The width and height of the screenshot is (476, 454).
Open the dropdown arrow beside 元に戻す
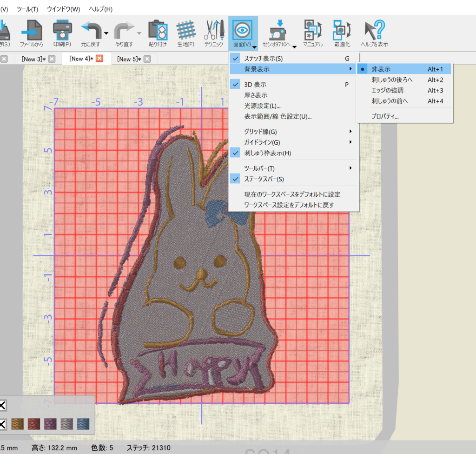106,33
